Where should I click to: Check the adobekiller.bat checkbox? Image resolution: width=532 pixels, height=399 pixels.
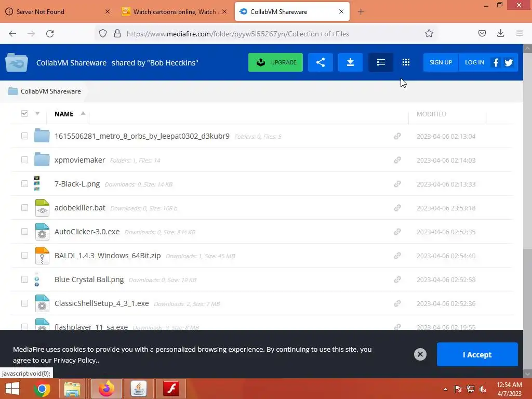click(24, 208)
